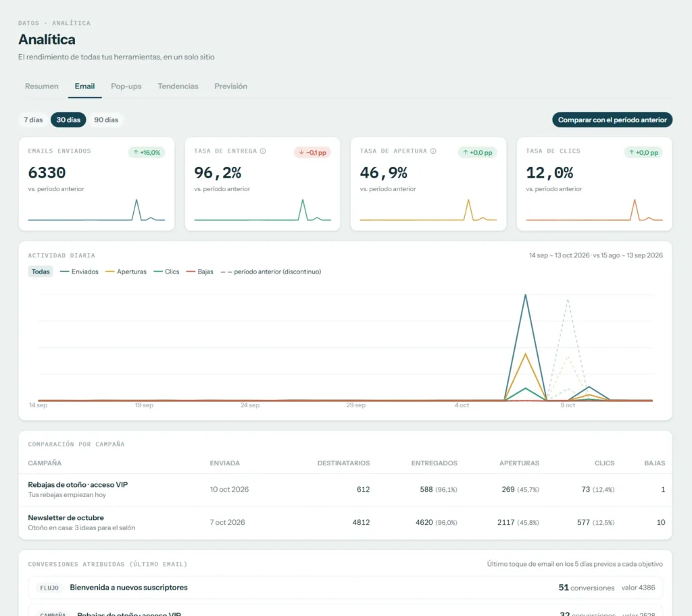Open the Previsión tab
Screen dimensions: 692x616
coord(231,86)
